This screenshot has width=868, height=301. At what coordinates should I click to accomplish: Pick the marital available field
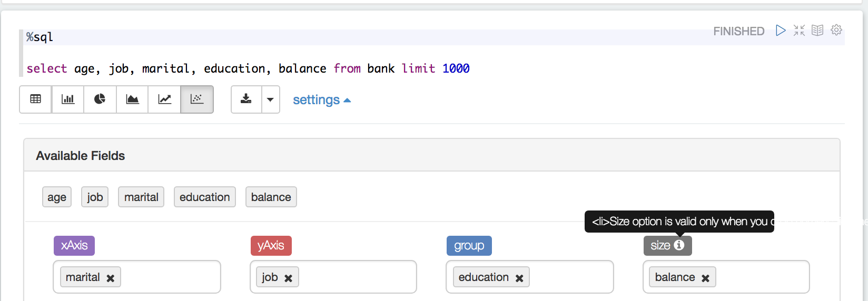click(141, 197)
